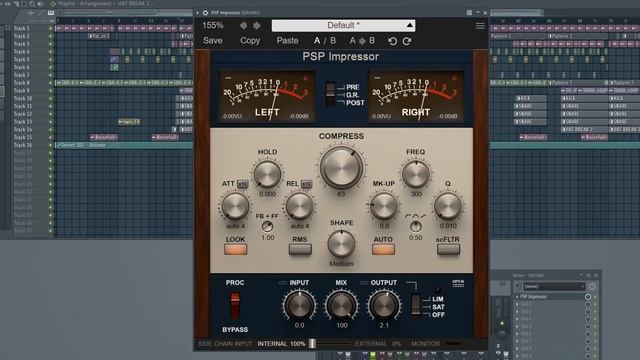Toggle the AUTO make-up button
Viewport: 640px width, 360px height.
383,249
